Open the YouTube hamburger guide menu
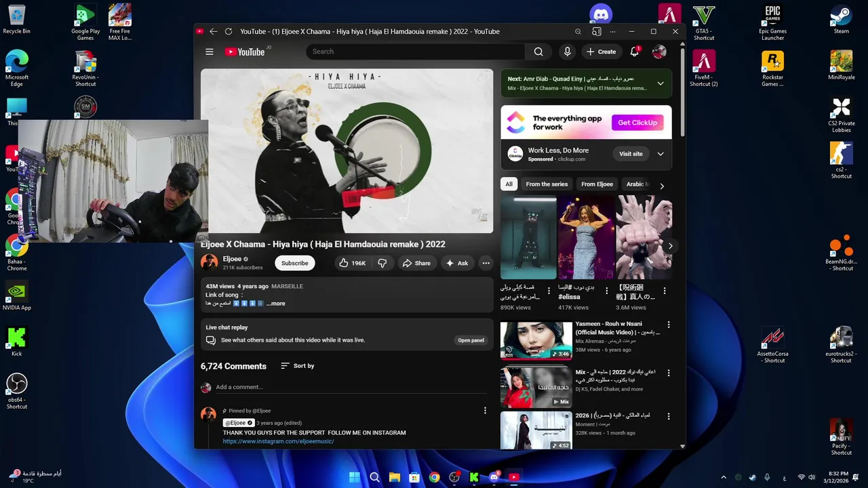Screen dimensions: 868x488 pyautogui.click(x=210, y=52)
